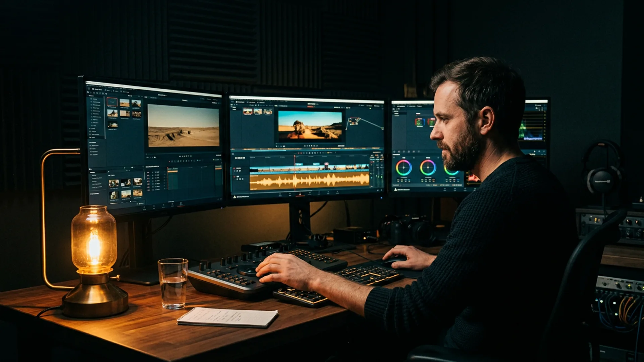644x362 pixels.
Task: Open the red-underlined page tab on center monitor
Action: (300, 194)
